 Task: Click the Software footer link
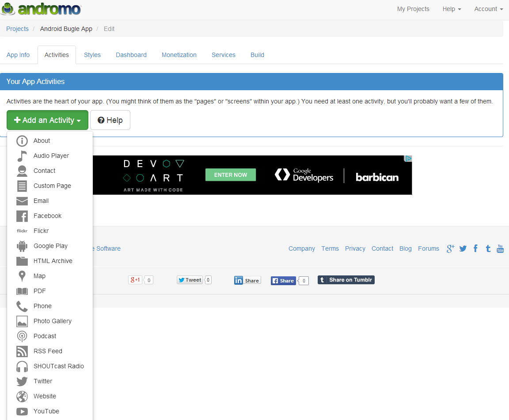(x=107, y=249)
